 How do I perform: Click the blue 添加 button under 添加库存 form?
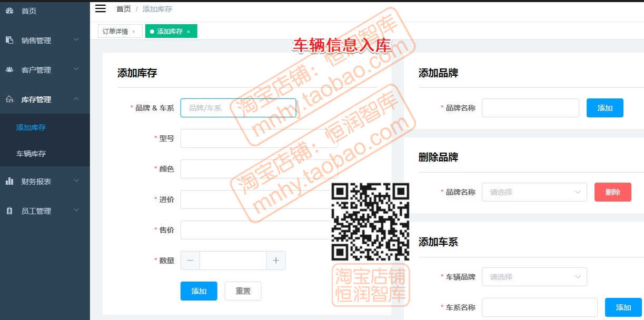pos(199,291)
